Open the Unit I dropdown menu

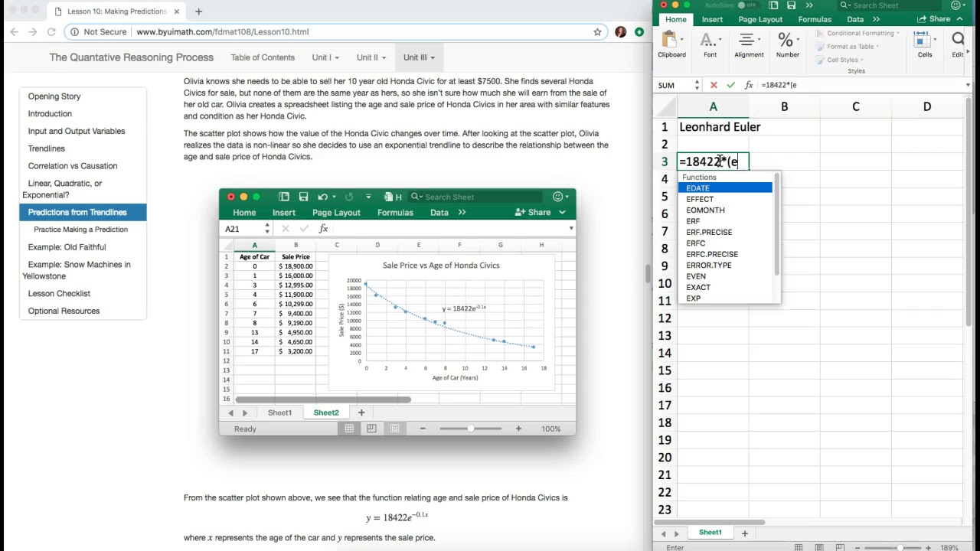(325, 57)
